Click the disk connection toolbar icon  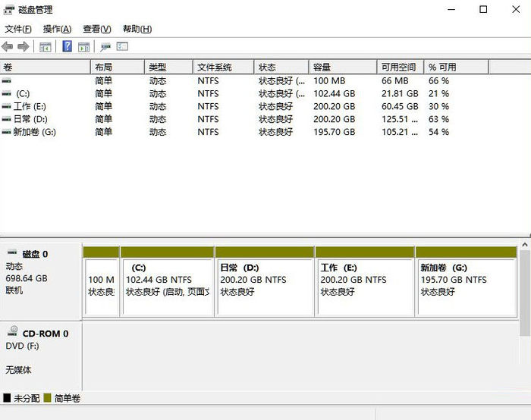tap(105, 47)
